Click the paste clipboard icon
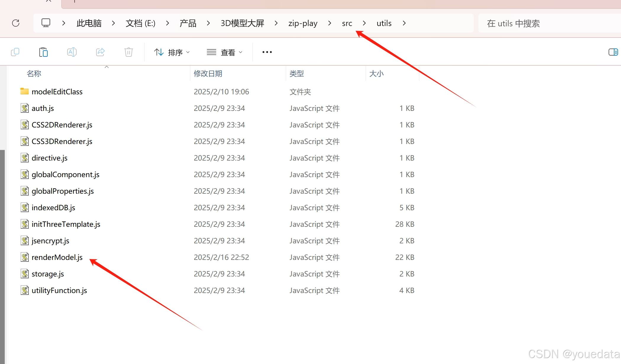 tap(43, 52)
